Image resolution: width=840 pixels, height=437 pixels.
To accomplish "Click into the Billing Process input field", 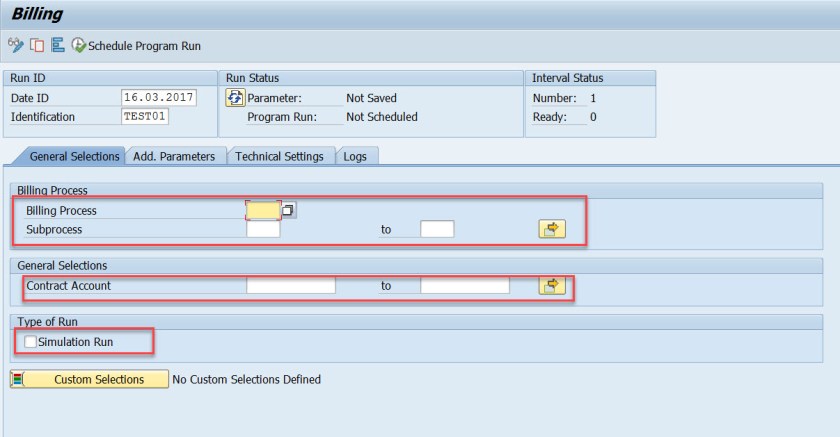I will click(x=263, y=210).
